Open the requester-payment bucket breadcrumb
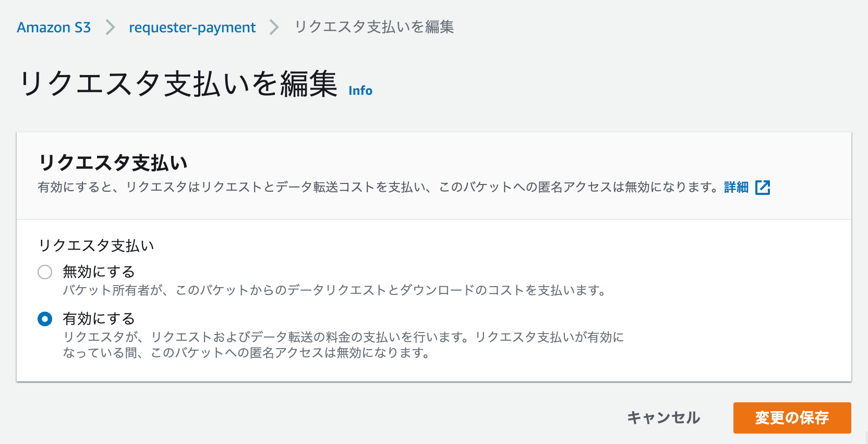This screenshot has height=444, width=868. click(x=192, y=27)
